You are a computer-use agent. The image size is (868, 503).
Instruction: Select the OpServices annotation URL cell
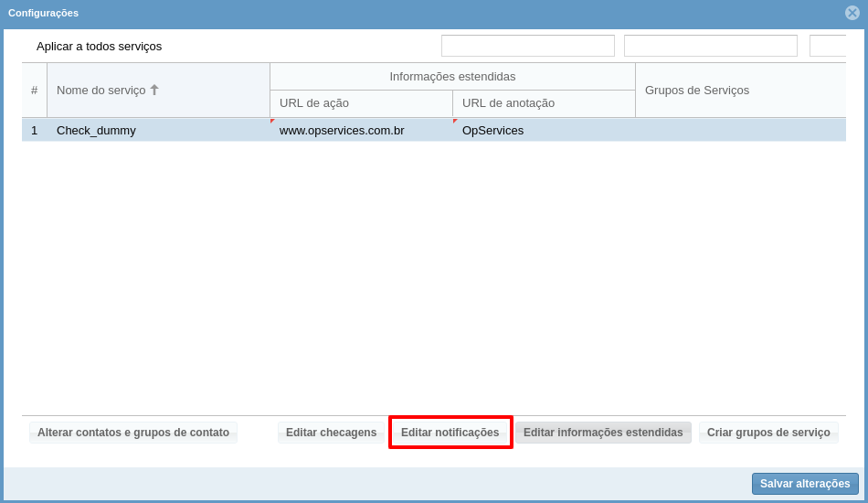click(x=543, y=130)
